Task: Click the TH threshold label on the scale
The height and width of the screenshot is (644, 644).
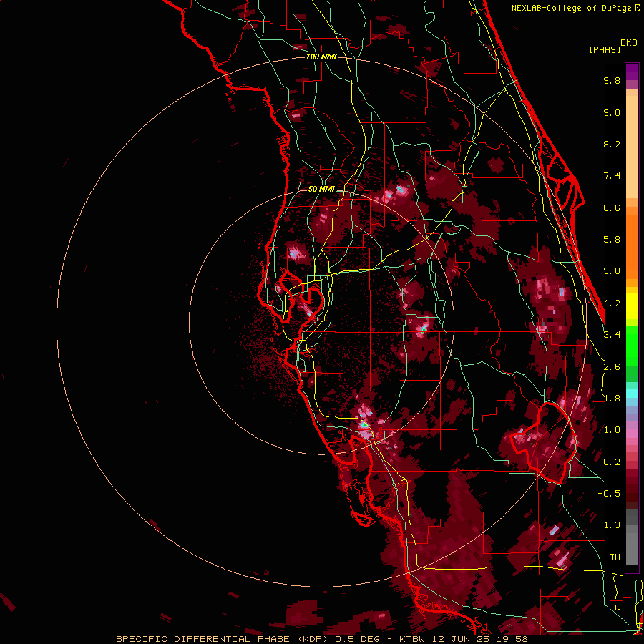Action: [x=615, y=557]
